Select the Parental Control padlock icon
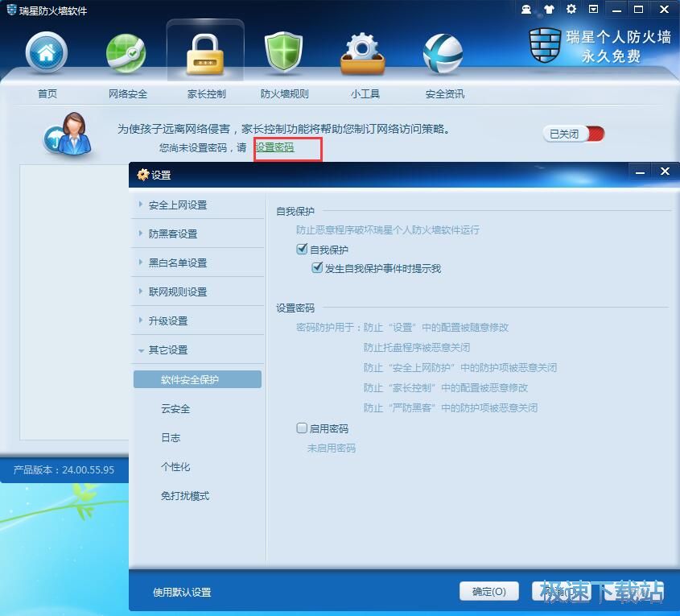The height and width of the screenshot is (616, 680). (x=205, y=55)
